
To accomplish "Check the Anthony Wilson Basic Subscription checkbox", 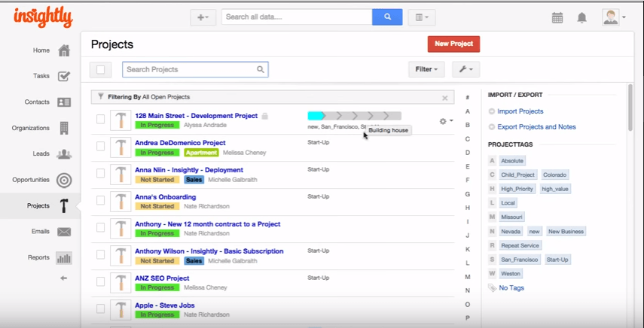I will [x=101, y=254].
